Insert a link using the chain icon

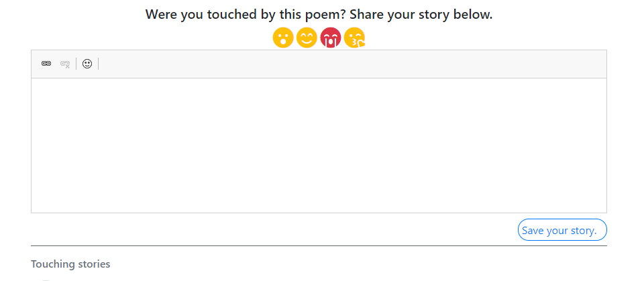(46, 64)
